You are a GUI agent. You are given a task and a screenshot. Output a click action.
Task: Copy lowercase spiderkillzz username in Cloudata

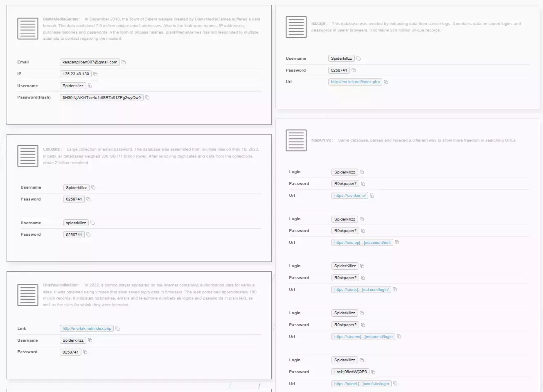(x=92, y=223)
